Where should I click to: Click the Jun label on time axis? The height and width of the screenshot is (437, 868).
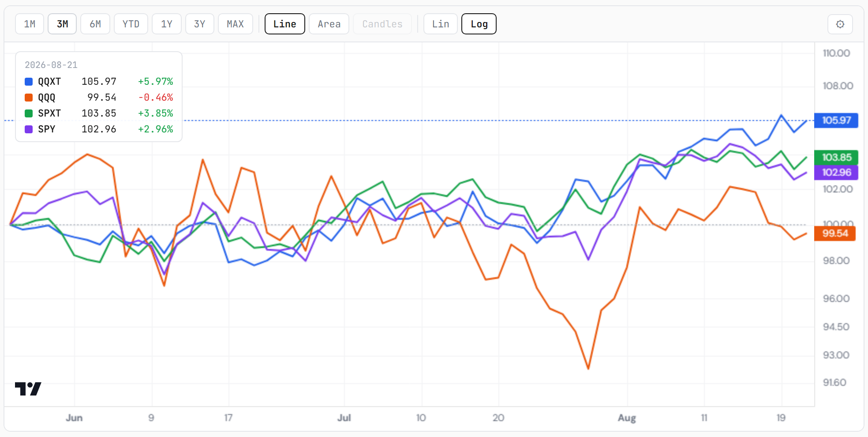tap(74, 418)
